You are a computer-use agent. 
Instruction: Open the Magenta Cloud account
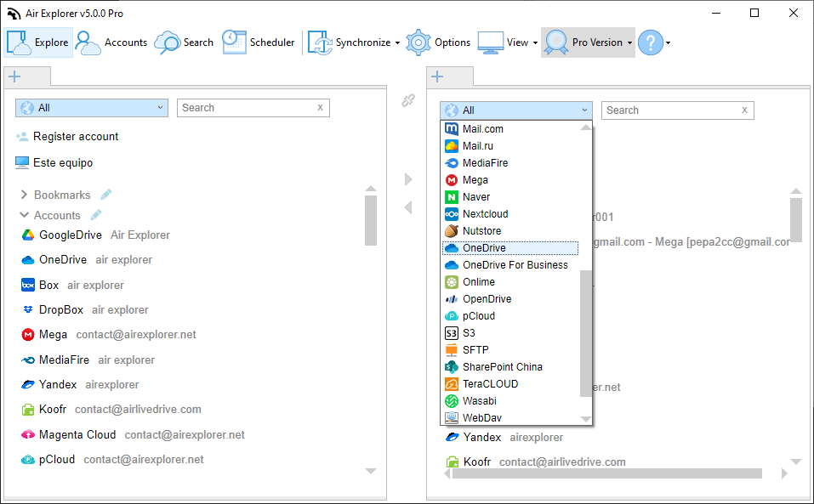click(x=133, y=434)
